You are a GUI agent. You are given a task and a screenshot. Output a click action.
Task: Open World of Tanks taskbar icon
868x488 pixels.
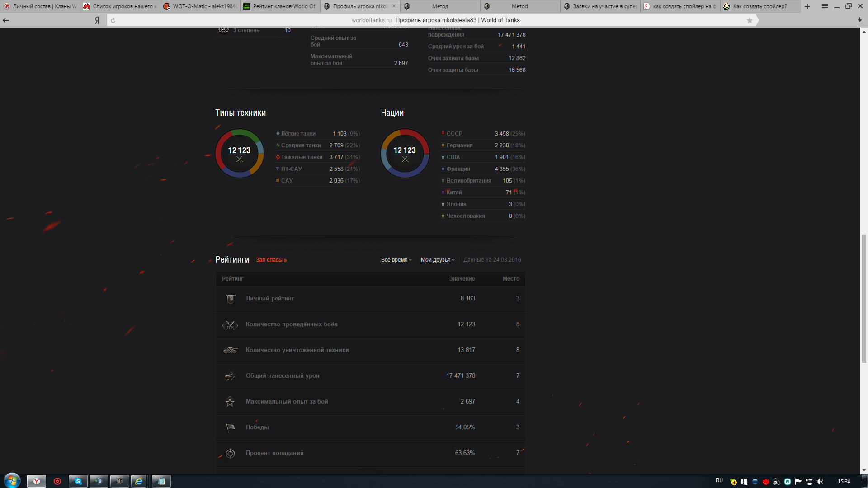click(x=120, y=481)
